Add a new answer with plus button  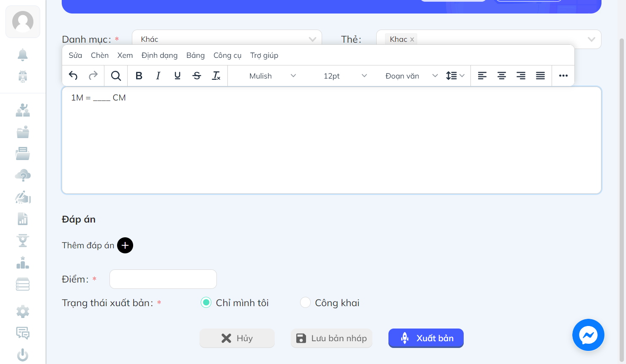coord(125,245)
